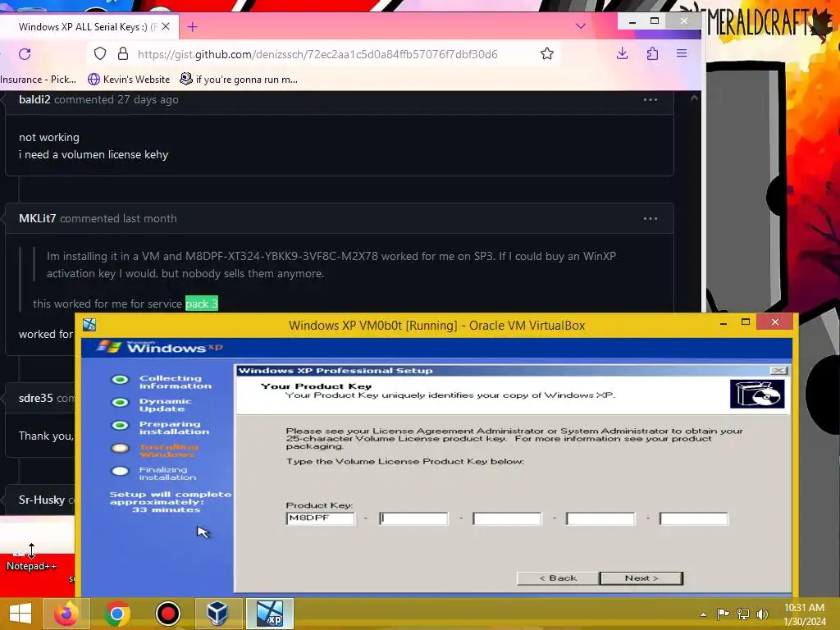List all tabs dropdown arrow
The image size is (840, 630).
pyautogui.click(x=580, y=25)
